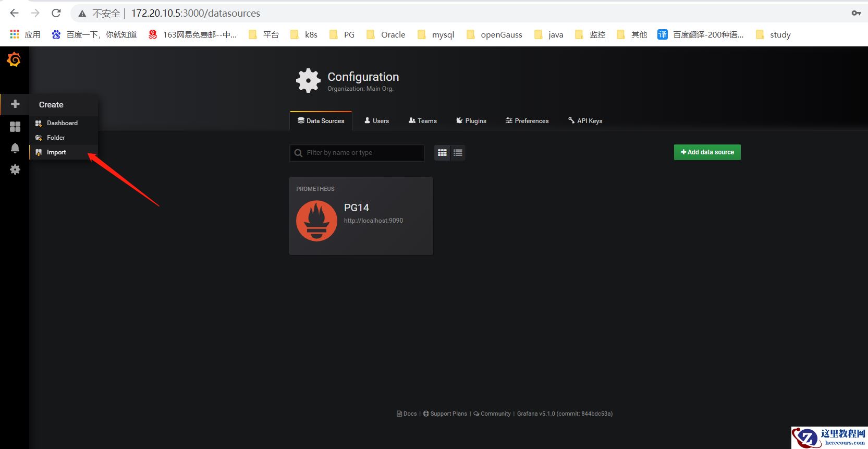
Task: Open the Grafana logo home menu
Action: click(14, 60)
